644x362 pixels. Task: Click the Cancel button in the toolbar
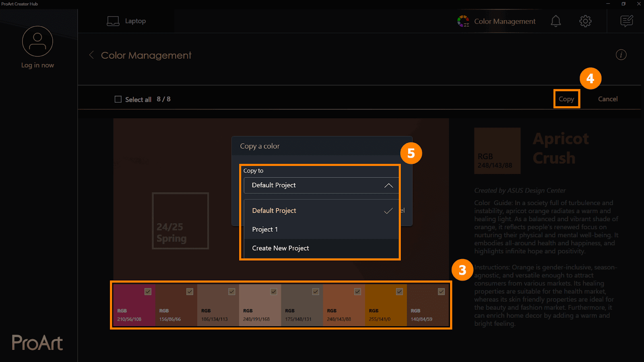click(x=608, y=99)
